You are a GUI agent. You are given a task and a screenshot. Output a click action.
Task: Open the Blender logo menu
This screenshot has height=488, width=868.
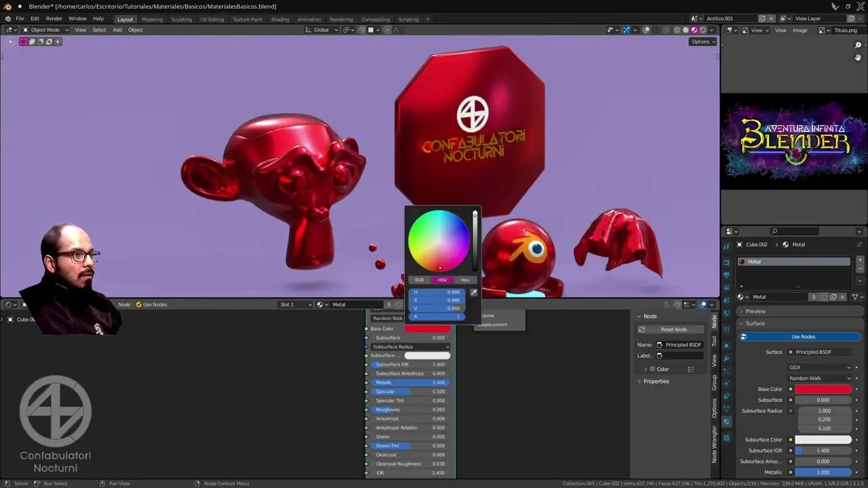pyautogui.click(x=7, y=19)
